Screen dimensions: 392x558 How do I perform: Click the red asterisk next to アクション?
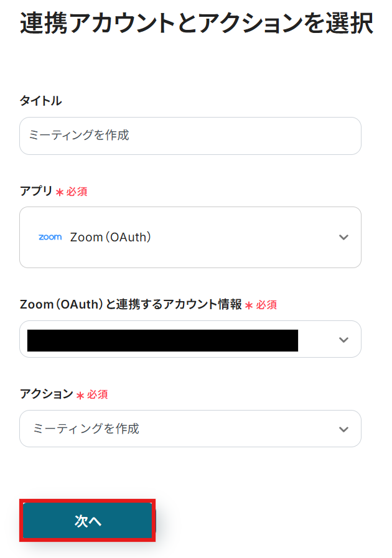coord(80,395)
